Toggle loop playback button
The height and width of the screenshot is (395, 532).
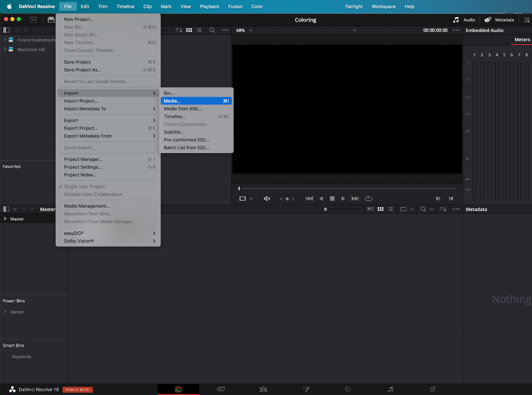point(368,199)
